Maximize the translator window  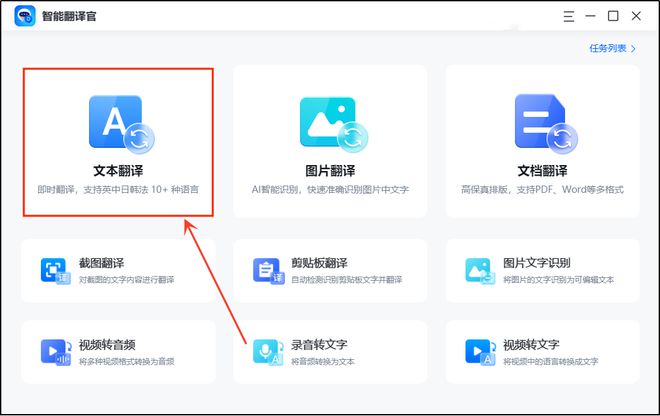[613, 16]
